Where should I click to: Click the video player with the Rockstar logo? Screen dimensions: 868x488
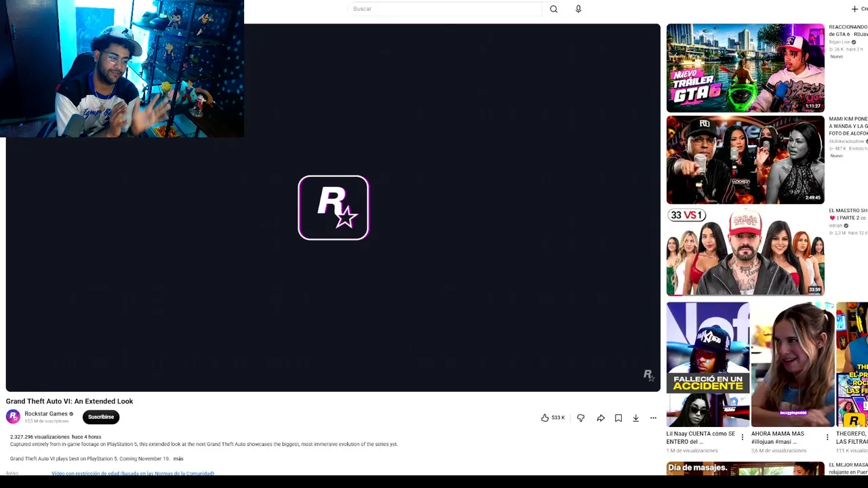coord(333,207)
